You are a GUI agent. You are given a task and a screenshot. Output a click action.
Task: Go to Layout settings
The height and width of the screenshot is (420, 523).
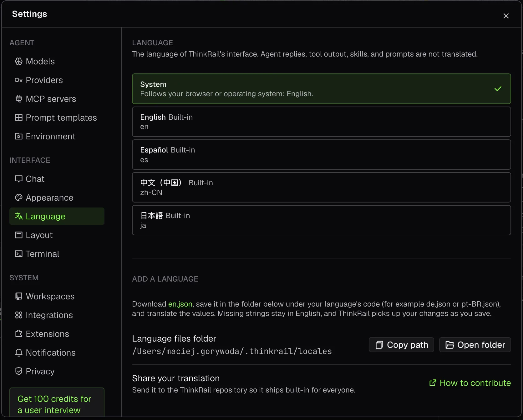[57, 235]
